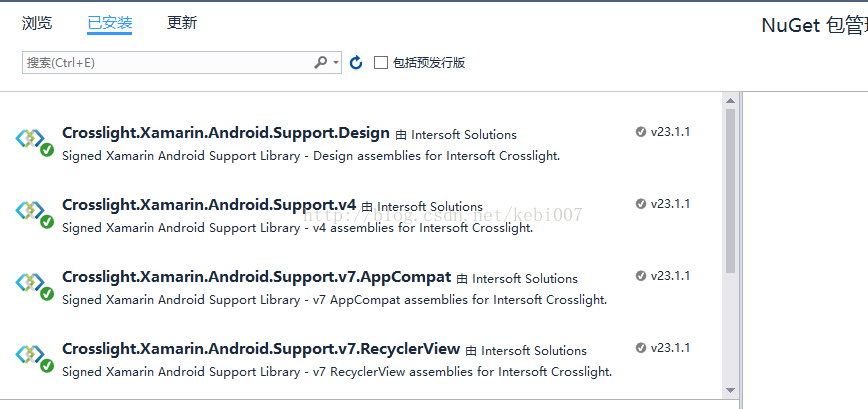
Task: Click the package list scroll down arrow
Action: (730, 390)
